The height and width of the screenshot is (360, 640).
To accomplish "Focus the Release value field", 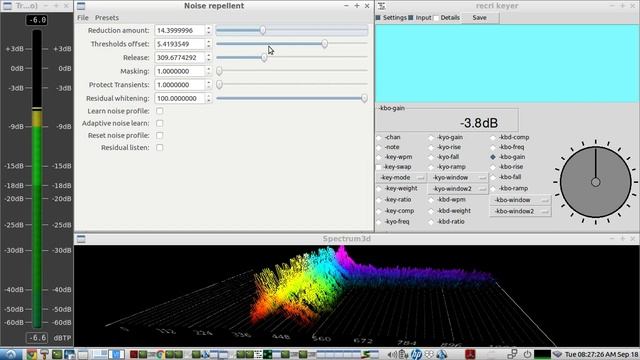I will [x=180, y=58].
